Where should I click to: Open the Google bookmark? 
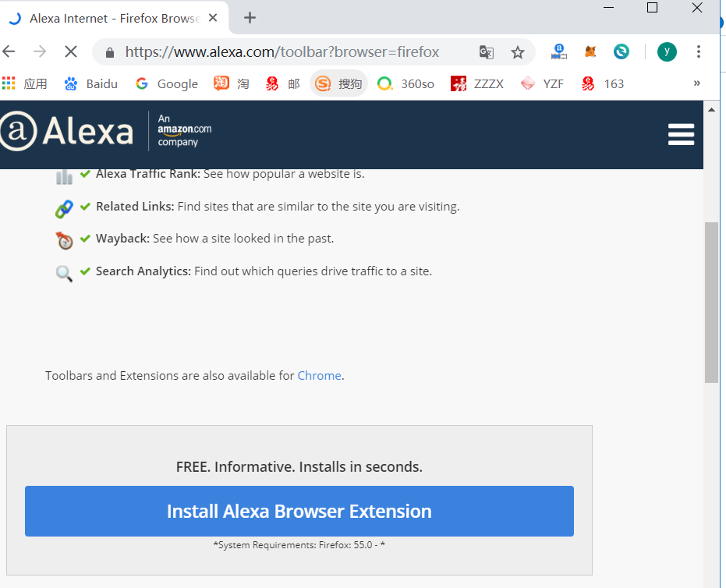(167, 83)
